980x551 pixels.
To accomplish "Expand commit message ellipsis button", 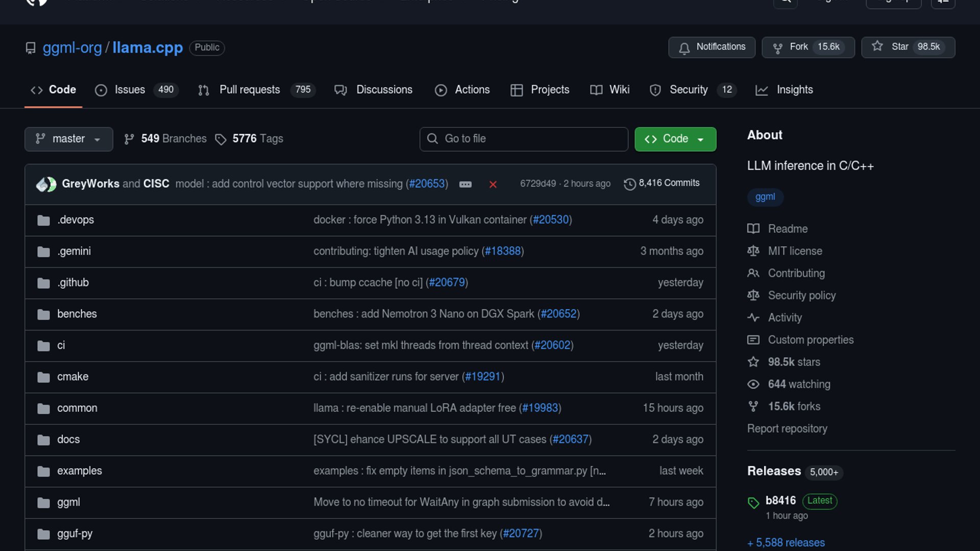I will pyautogui.click(x=465, y=184).
